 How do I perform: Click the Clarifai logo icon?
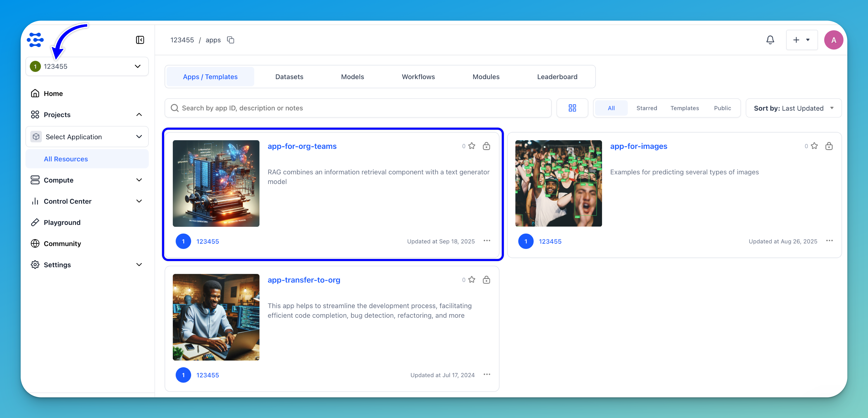(x=35, y=40)
